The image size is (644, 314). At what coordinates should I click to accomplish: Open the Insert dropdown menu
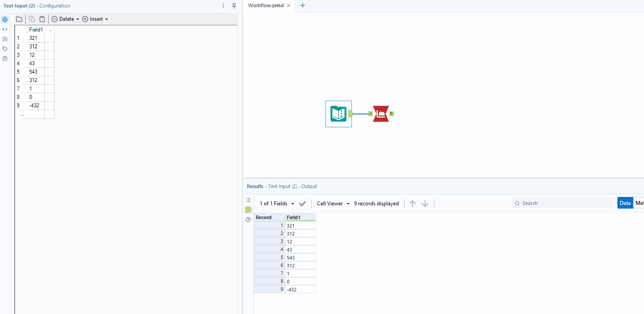pos(95,19)
